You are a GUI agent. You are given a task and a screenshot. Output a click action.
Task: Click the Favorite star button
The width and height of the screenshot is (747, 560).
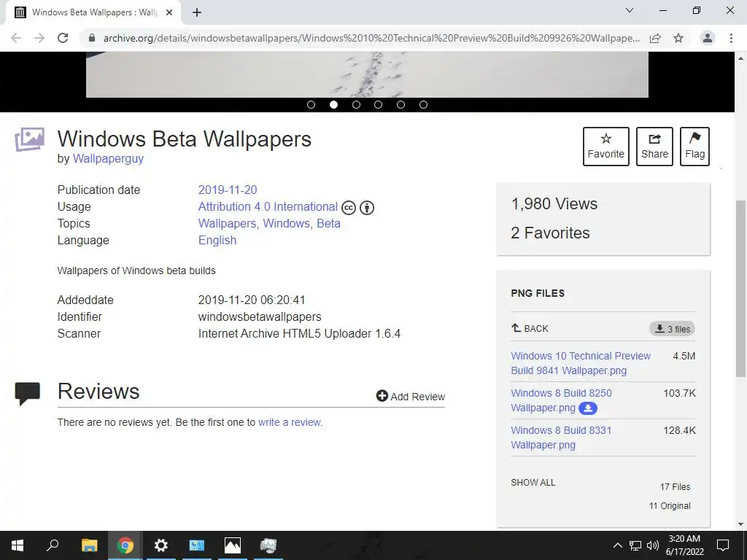pos(605,146)
